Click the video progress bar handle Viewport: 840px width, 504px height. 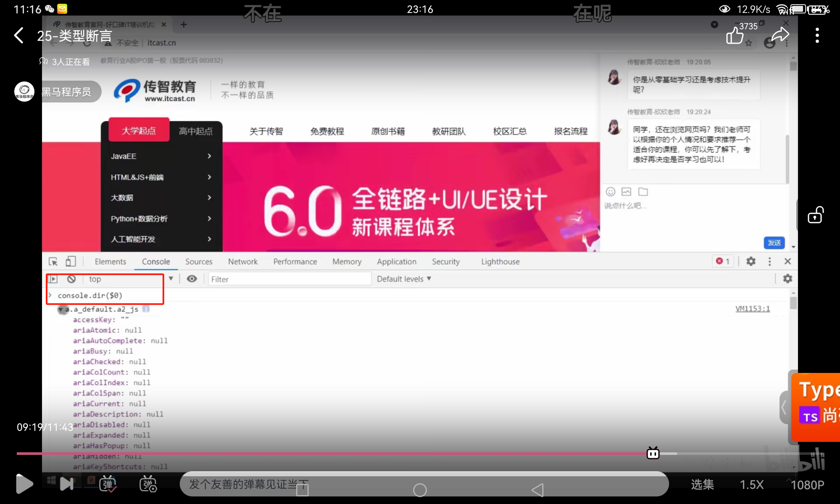pyautogui.click(x=653, y=454)
